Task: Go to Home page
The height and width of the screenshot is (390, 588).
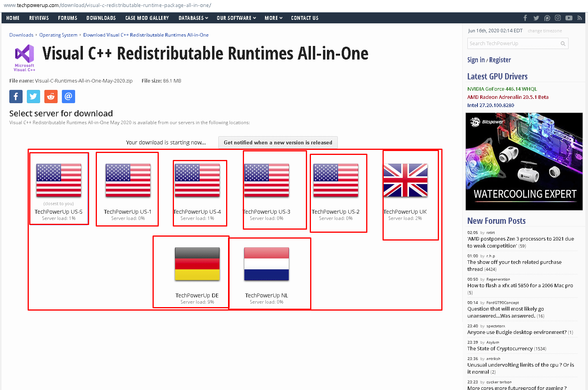Action: click(x=13, y=18)
